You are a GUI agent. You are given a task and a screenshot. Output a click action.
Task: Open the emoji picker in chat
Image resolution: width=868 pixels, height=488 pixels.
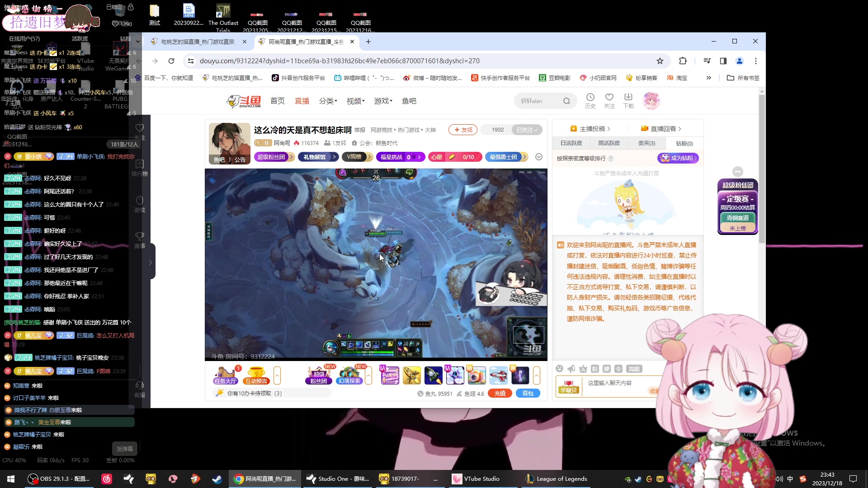tap(560, 369)
